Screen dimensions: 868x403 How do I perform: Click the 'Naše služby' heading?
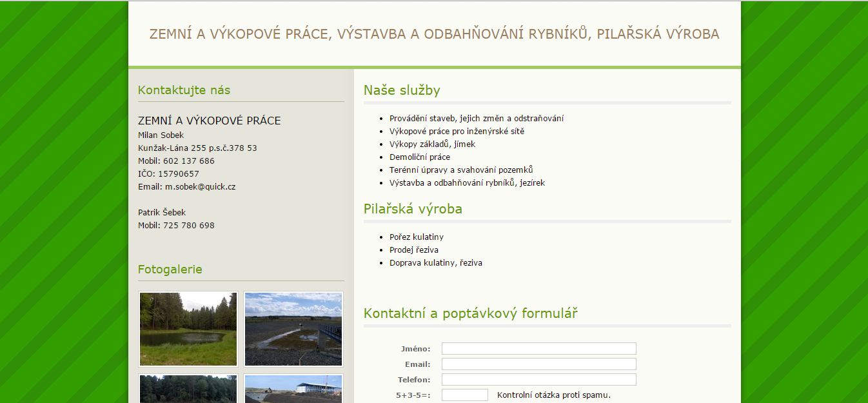(402, 90)
